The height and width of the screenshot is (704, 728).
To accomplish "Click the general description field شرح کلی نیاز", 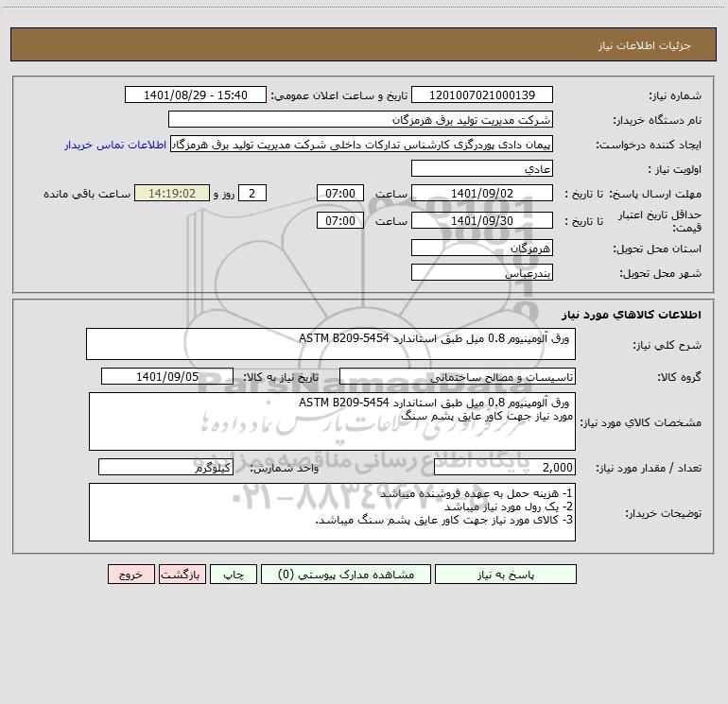I will [331, 344].
